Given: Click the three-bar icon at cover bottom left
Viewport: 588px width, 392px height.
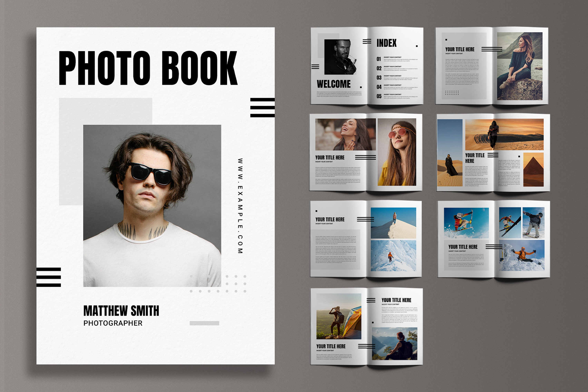Looking at the screenshot, I should tap(49, 277).
